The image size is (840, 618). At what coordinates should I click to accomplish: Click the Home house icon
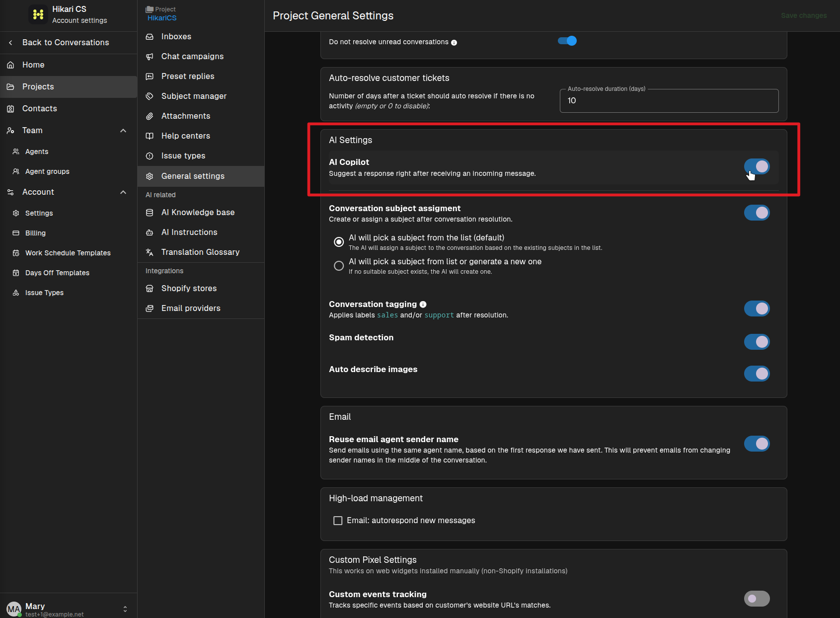point(10,65)
